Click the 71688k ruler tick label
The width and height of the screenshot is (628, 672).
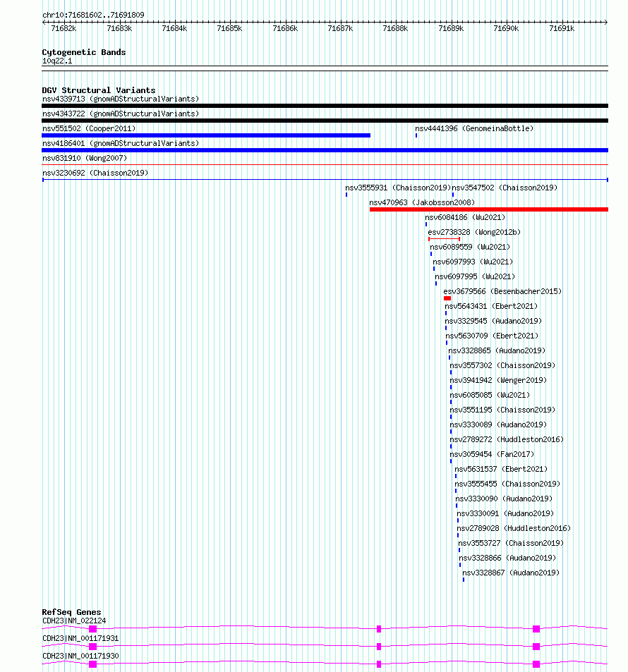click(396, 29)
